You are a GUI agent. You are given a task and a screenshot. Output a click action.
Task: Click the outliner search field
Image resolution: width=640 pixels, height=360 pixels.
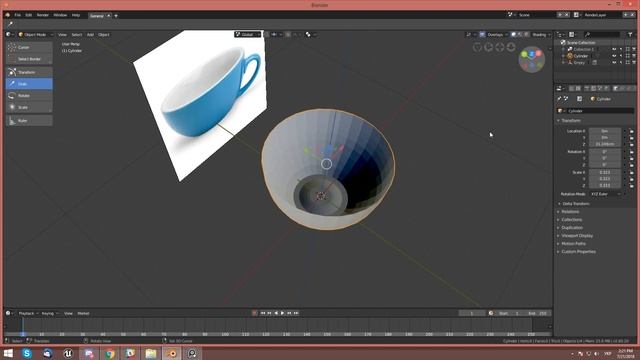coord(602,35)
